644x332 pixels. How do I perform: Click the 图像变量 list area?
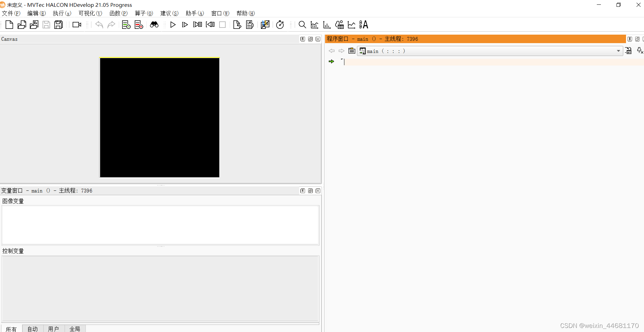point(160,225)
